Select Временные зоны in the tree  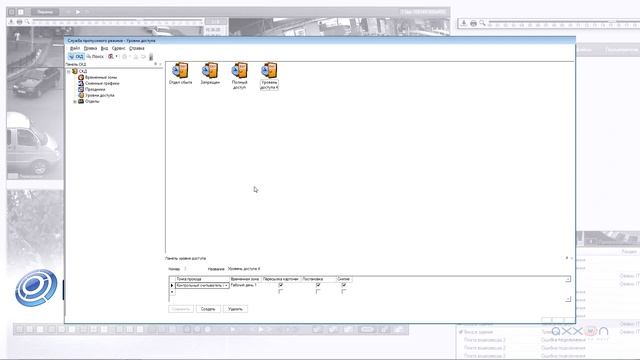point(101,77)
